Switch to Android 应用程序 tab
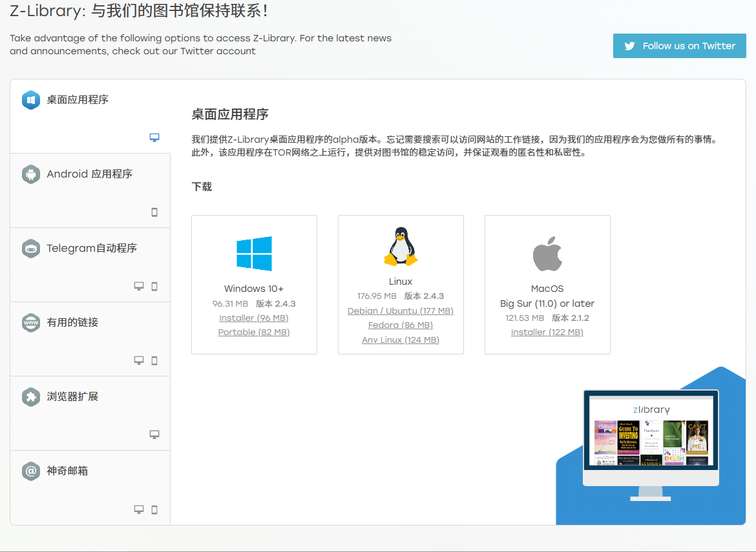756x552 pixels. (90, 190)
